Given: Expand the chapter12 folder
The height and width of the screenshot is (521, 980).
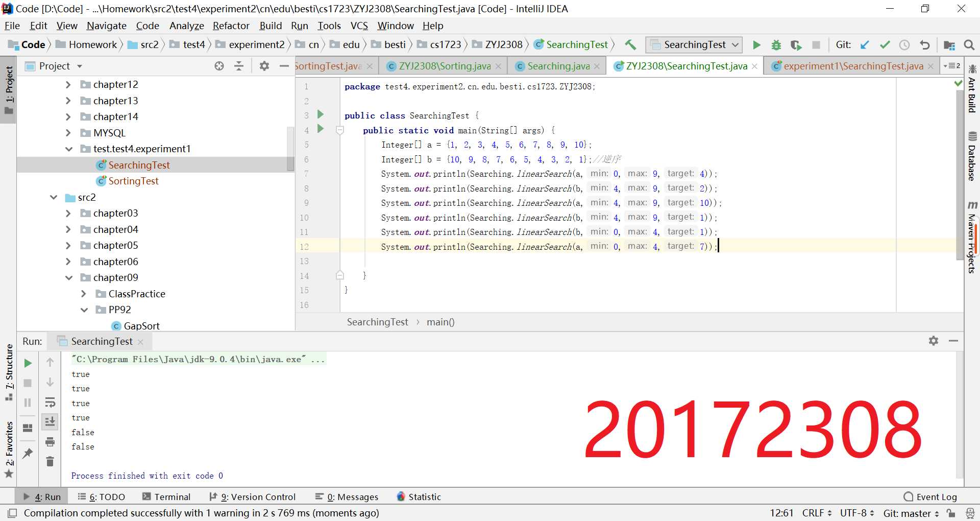Looking at the screenshot, I should (68, 85).
